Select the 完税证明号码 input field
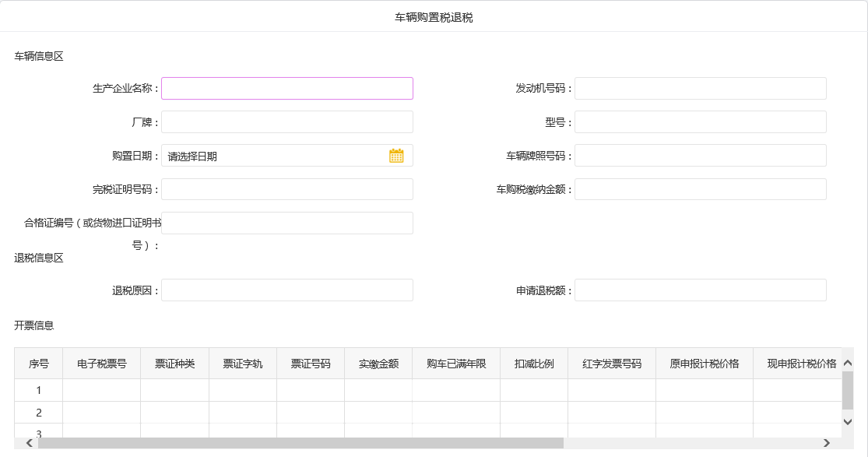The width and height of the screenshot is (868, 457). point(286,189)
